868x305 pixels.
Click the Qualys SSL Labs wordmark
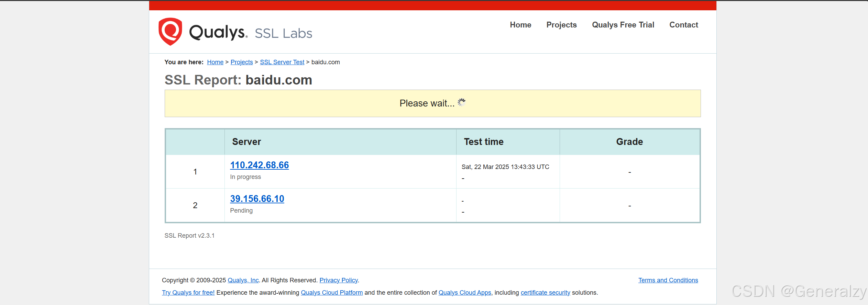click(x=251, y=33)
